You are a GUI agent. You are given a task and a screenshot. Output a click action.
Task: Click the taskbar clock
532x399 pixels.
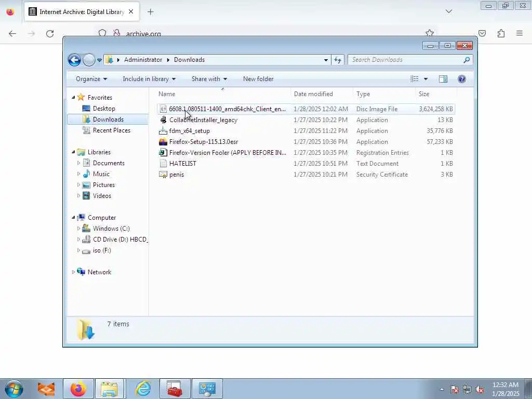[x=506, y=389]
